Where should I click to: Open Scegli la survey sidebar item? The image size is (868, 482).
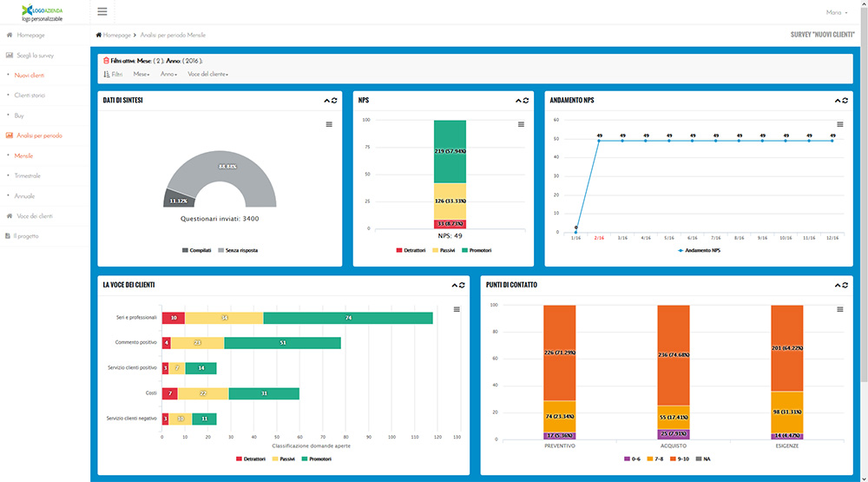[x=35, y=55]
